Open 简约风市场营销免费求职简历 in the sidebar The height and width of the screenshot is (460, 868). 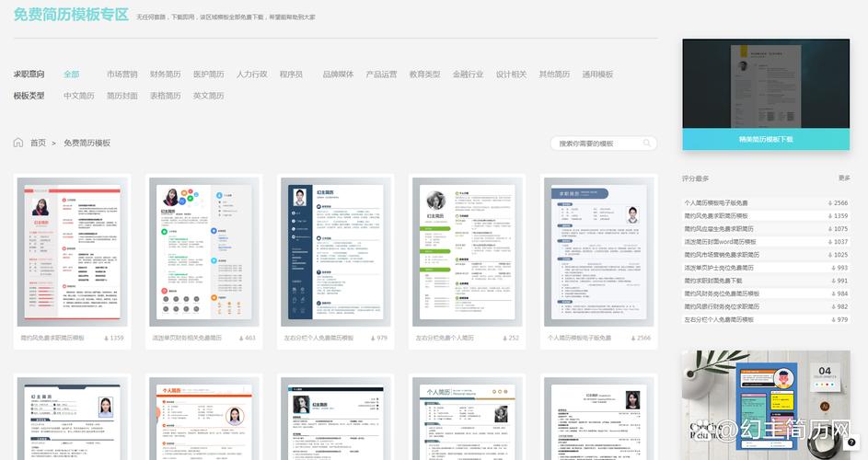pyautogui.click(x=722, y=255)
